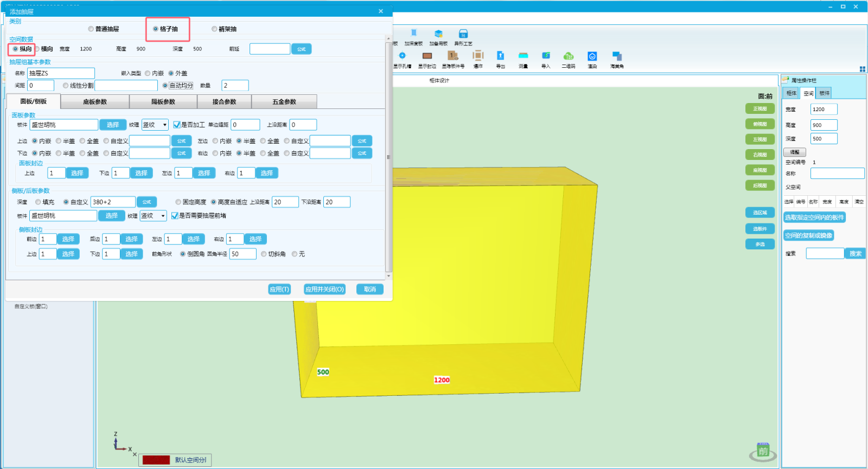Click the 加深度板 toolbar icon
Viewport: 868px width, 469px height.
(x=413, y=37)
